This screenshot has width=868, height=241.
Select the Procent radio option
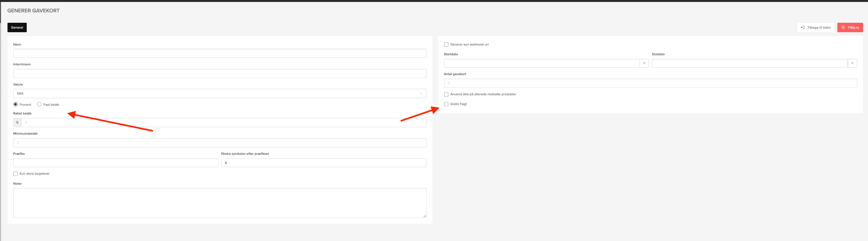click(16, 104)
